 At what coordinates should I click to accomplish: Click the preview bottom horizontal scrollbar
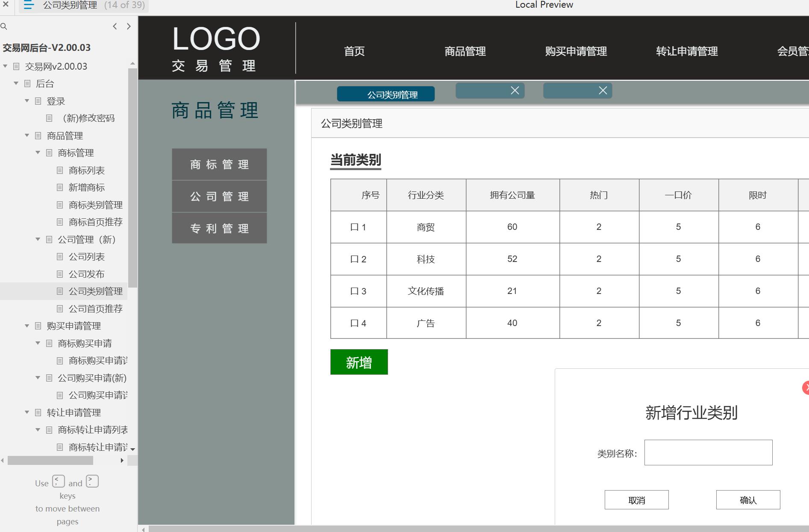tap(479, 529)
